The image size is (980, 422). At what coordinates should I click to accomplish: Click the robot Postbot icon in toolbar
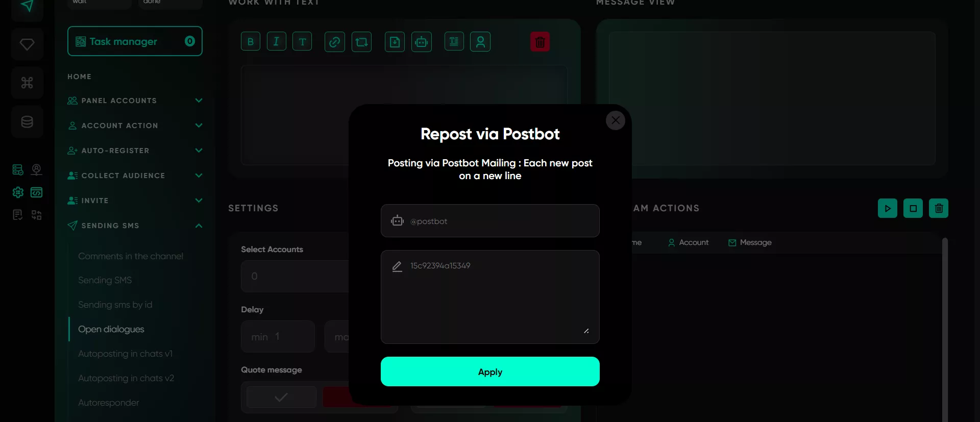tap(422, 41)
